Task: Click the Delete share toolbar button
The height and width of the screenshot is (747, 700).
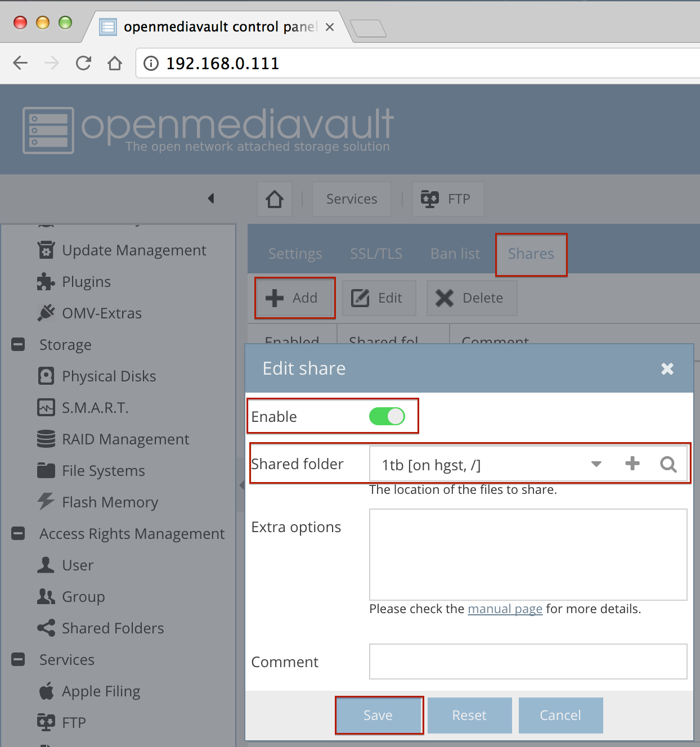Action: pyautogui.click(x=472, y=298)
